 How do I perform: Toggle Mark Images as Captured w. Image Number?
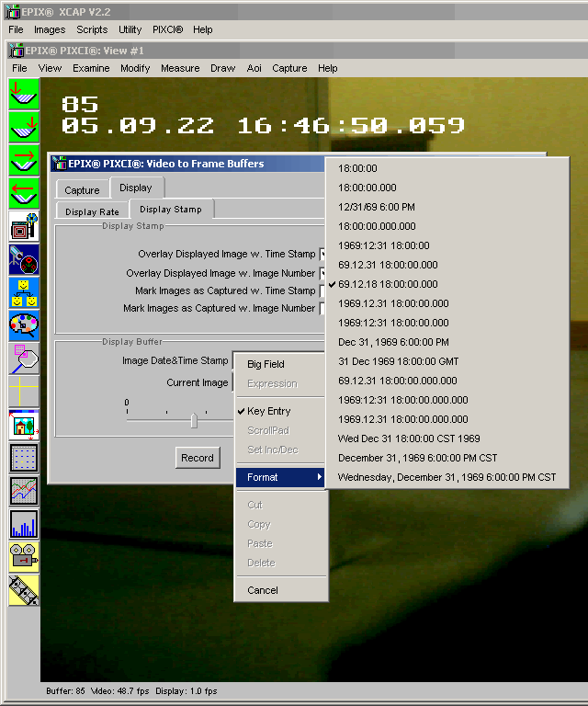tap(323, 309)
